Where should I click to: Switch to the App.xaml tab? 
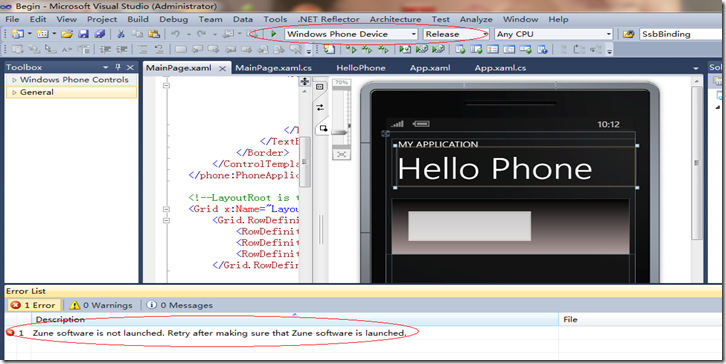(430, 68)
